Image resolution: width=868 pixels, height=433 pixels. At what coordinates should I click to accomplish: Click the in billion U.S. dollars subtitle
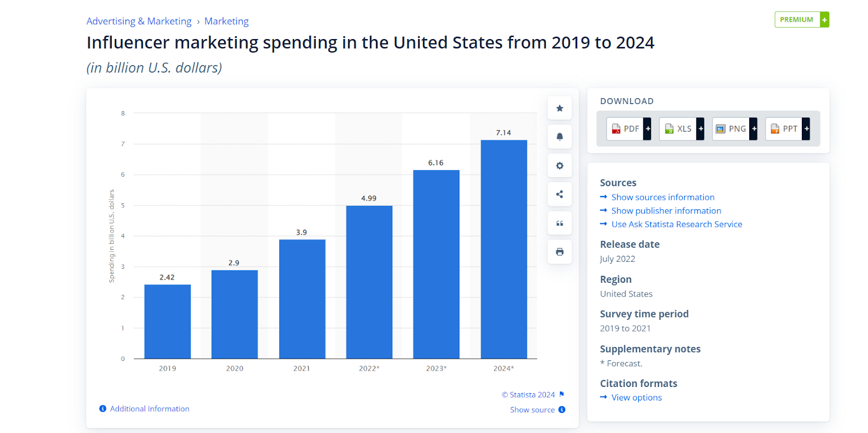tap(154, 68)
